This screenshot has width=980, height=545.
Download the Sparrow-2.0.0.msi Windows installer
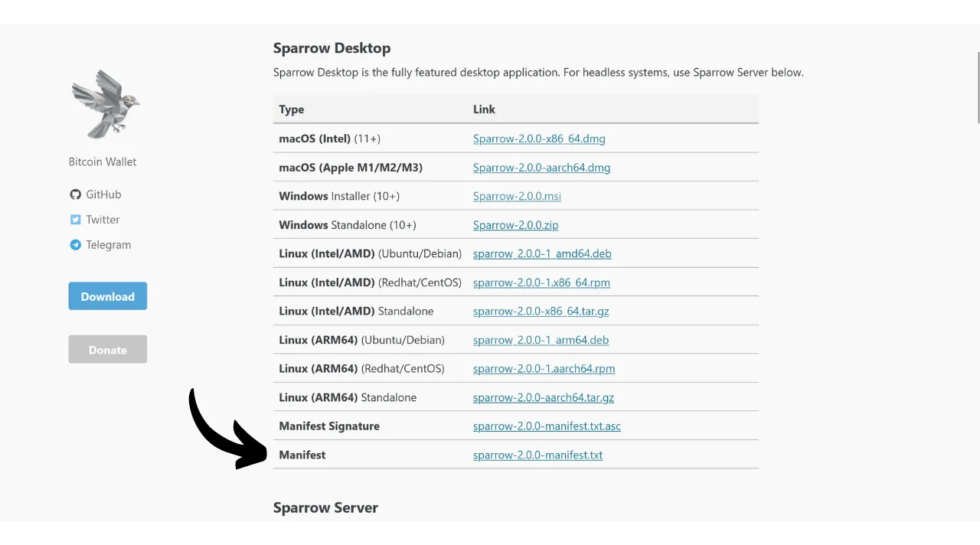point(517,196)
